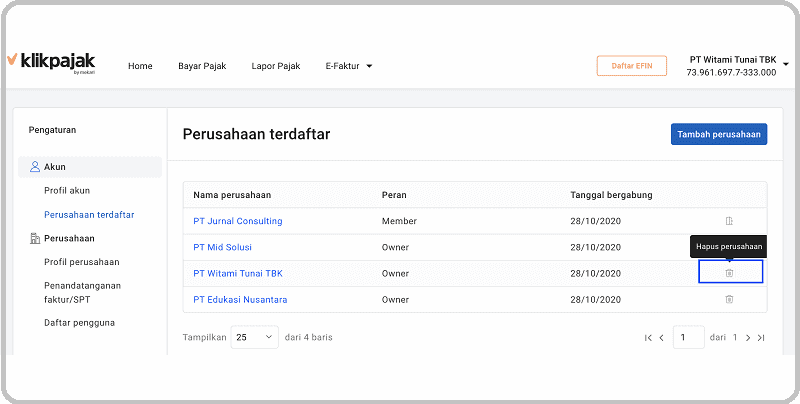This screenshot has height=404, width=800.
Task: Open PT Edukasi Nusantara link
Action: [240, 299]
